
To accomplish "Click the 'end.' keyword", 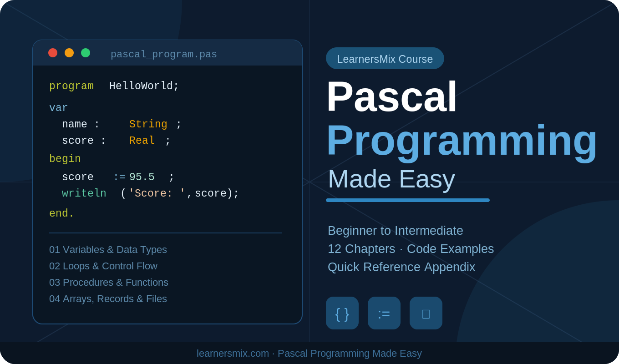I will point(62,213).
